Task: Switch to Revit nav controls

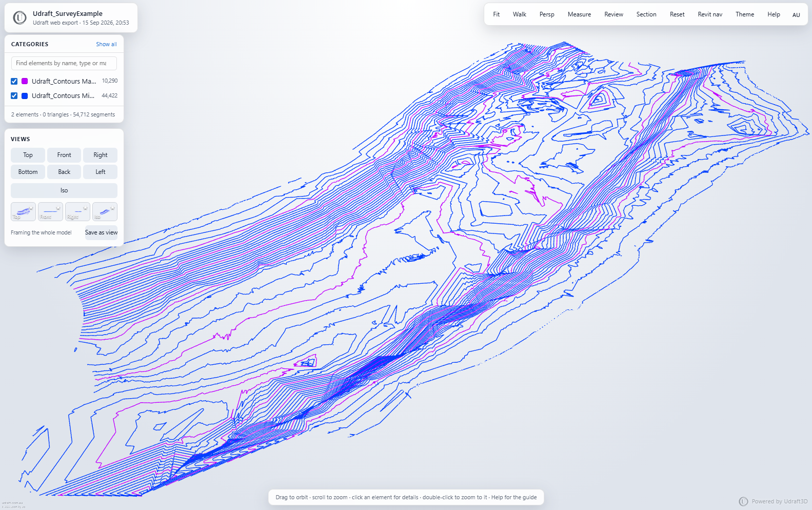Action: coord(710,14)
